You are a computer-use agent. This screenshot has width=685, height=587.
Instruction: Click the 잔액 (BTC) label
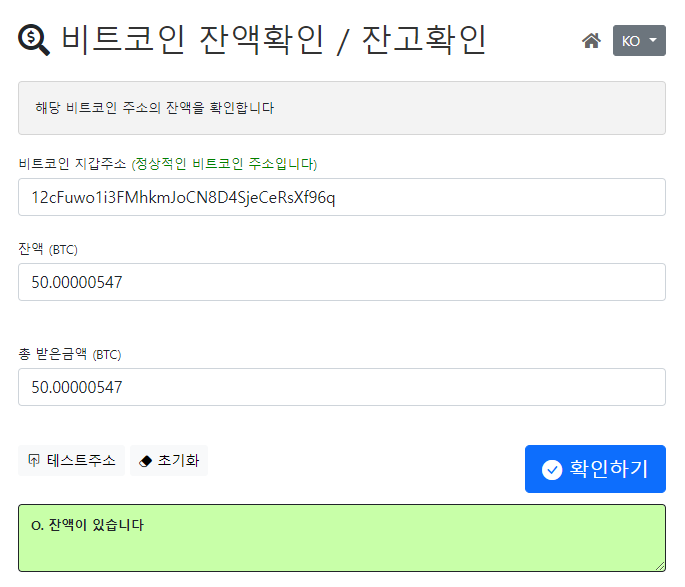point(48,249)
